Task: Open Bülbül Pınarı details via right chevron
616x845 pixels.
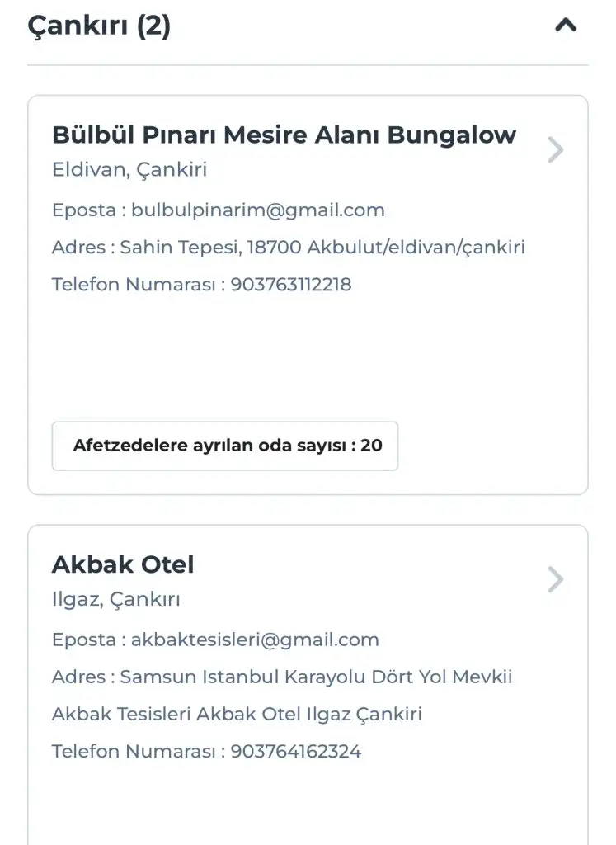Action: pos(556,150)
